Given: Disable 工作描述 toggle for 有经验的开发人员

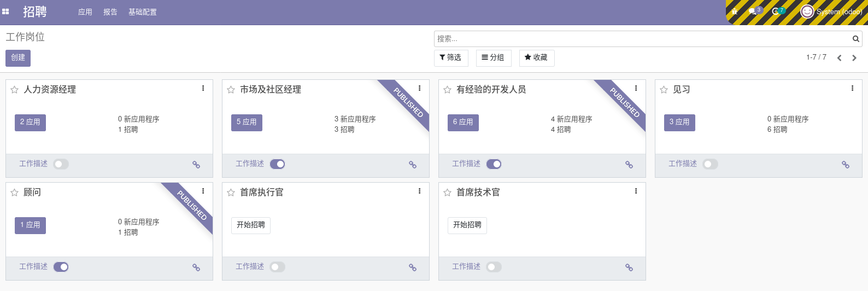Looking at the screenshot, I should (494, 164).
